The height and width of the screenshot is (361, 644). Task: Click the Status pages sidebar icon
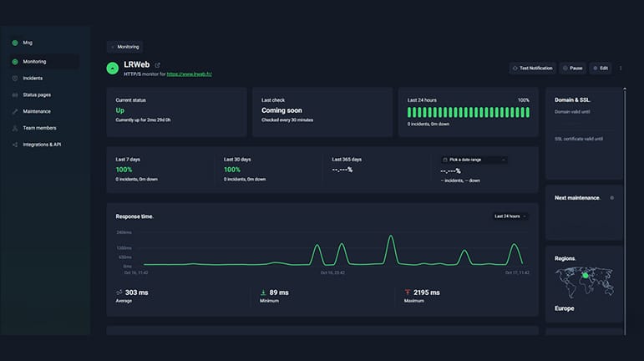[15, 95]
